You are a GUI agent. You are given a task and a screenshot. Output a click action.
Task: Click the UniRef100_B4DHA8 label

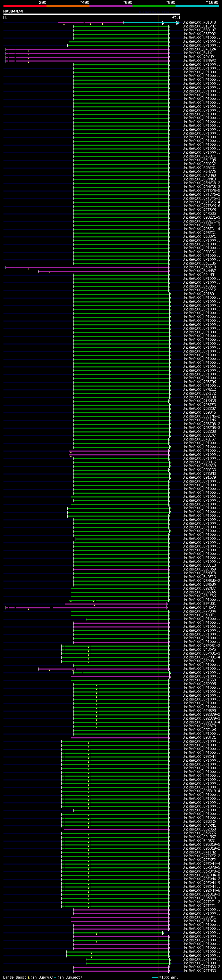[199, 175]
